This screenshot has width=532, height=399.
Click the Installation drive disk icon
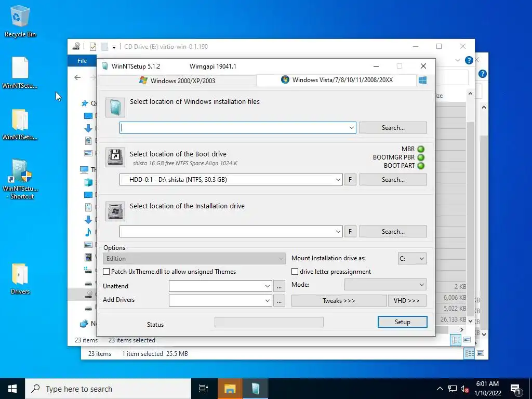[x=115, y=211]
